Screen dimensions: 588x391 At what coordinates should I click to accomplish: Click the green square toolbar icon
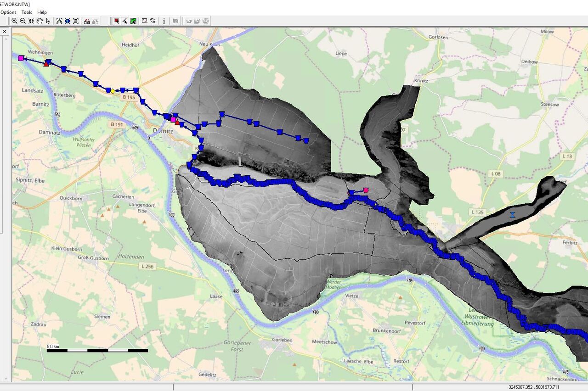tap(133, 21)
